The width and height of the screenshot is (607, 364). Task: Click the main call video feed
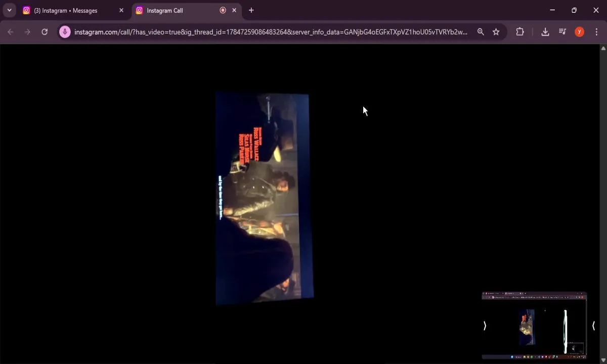264,199
